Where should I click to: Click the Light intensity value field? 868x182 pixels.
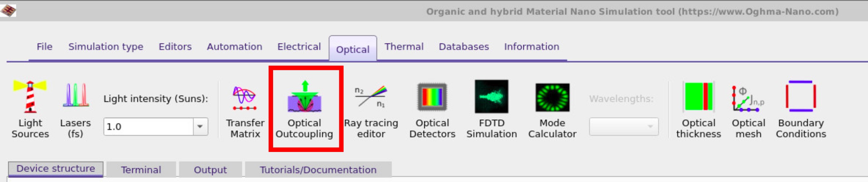(148, 127)
